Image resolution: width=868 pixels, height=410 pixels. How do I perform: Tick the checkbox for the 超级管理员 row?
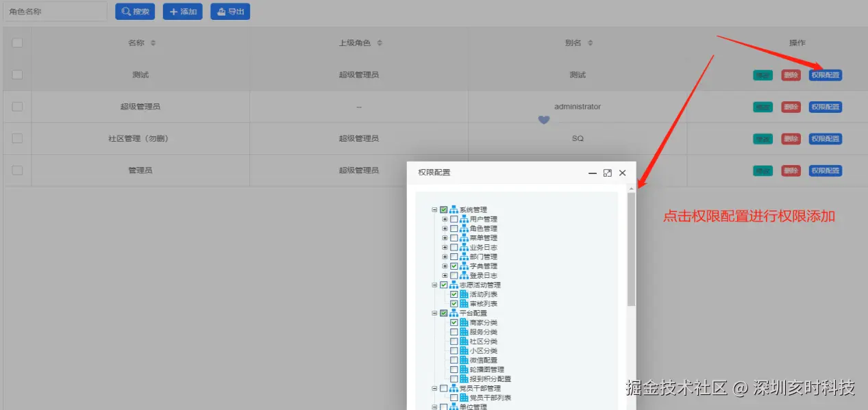[x=17, y=107]
